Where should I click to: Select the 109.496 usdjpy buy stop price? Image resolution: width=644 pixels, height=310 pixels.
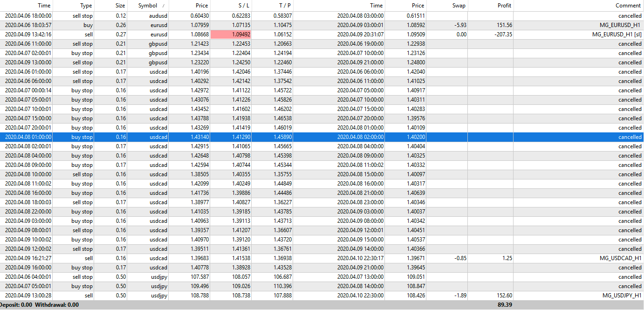[x=199, y=286]
